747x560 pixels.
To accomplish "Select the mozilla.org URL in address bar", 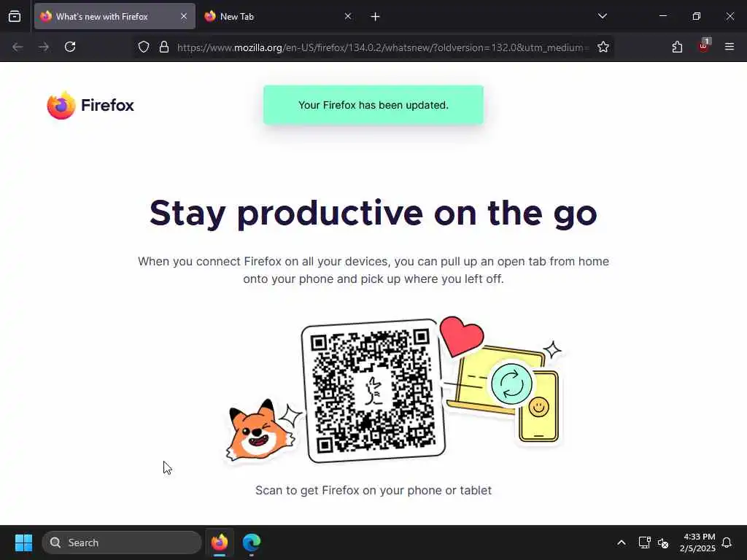I will point(383,47).
